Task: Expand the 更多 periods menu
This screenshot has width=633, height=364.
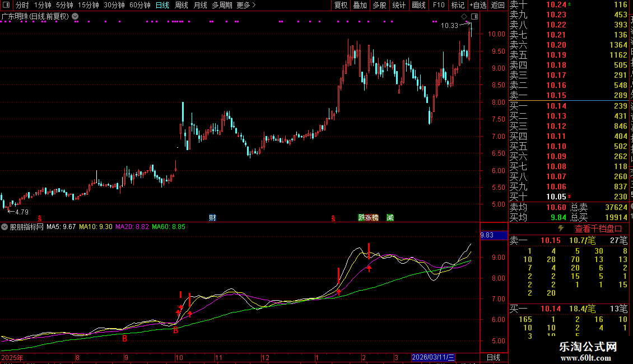Action: coord(246,5)
